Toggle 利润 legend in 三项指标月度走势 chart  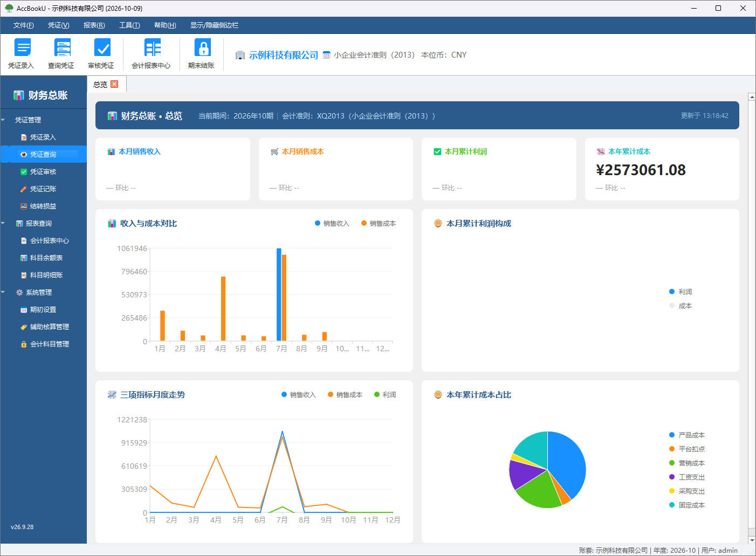[x=385, y=395]
